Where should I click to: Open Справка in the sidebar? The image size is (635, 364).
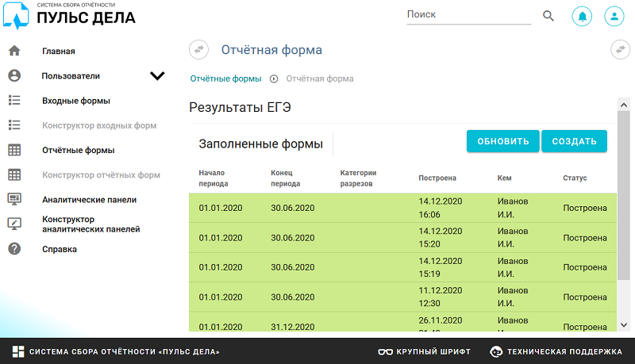pyautogui.click(x=60, y=249)
